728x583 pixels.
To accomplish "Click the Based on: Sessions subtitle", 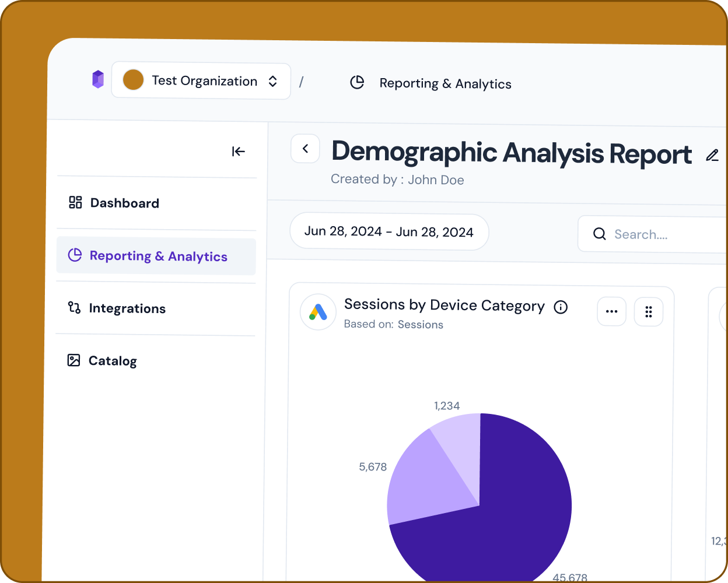I will pos(394,324).
